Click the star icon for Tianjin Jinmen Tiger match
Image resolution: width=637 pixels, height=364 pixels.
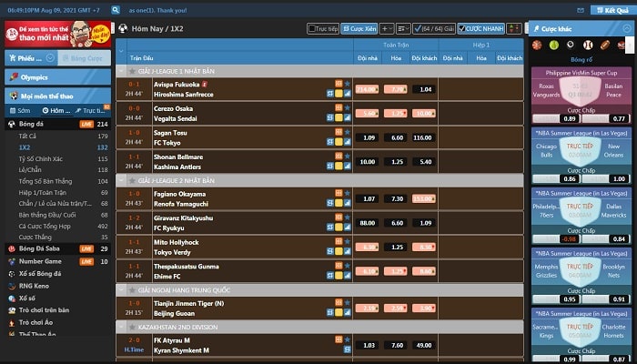click(x=348, y=303)
